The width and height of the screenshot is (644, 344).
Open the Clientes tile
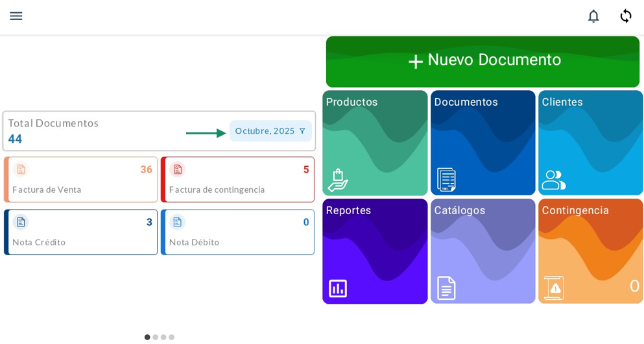590,143
